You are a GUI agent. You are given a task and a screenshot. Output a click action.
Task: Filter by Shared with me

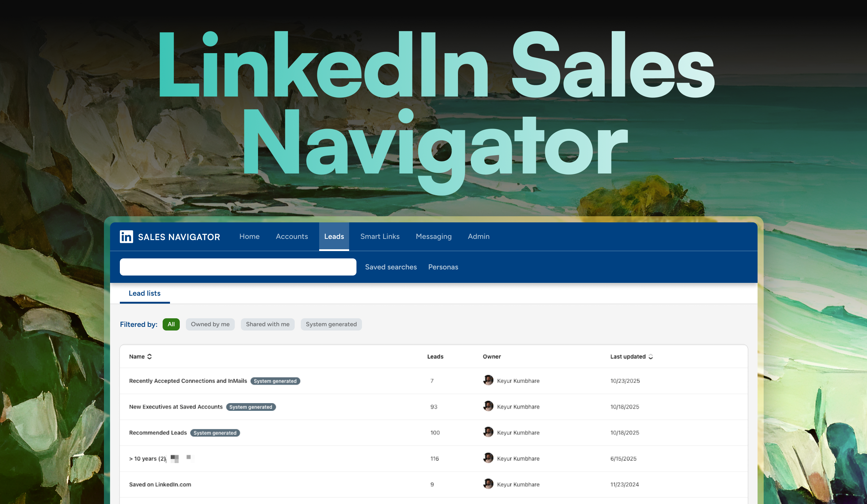tap(268, 324)
